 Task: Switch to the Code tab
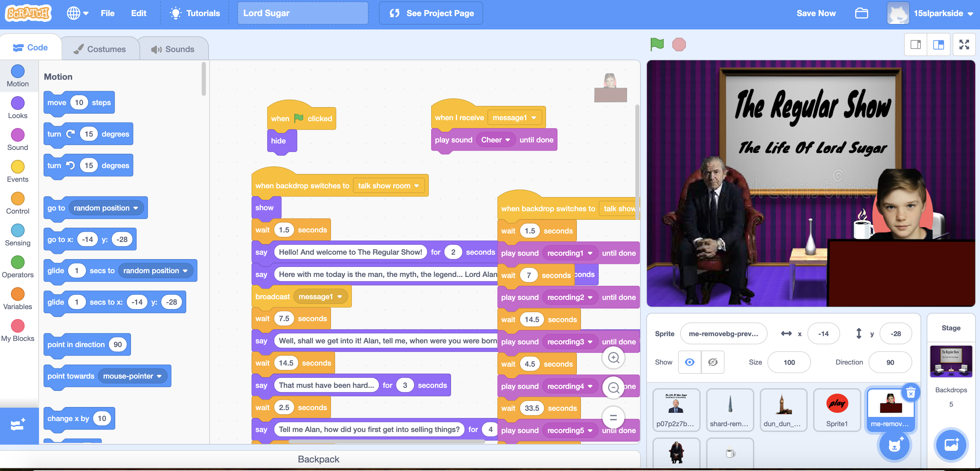30,48
